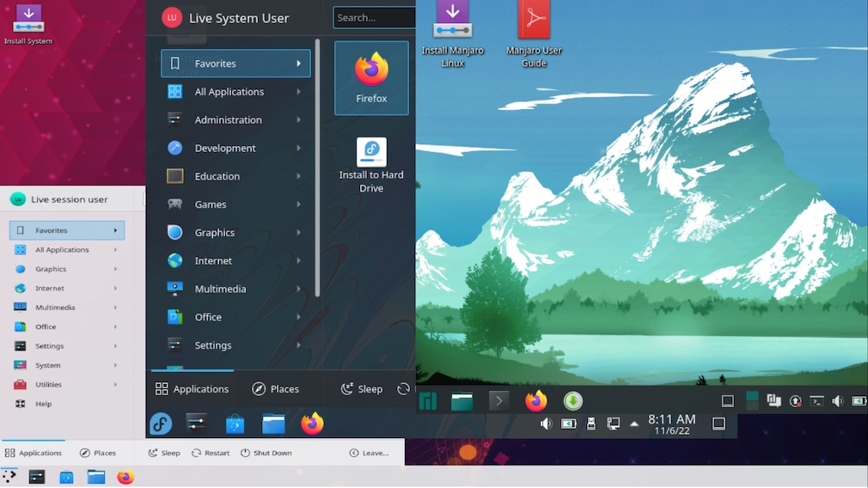Open settings sliders icon in light taskbar
Image resolution: width=868 pixels, height=488 pixels.
37,476
